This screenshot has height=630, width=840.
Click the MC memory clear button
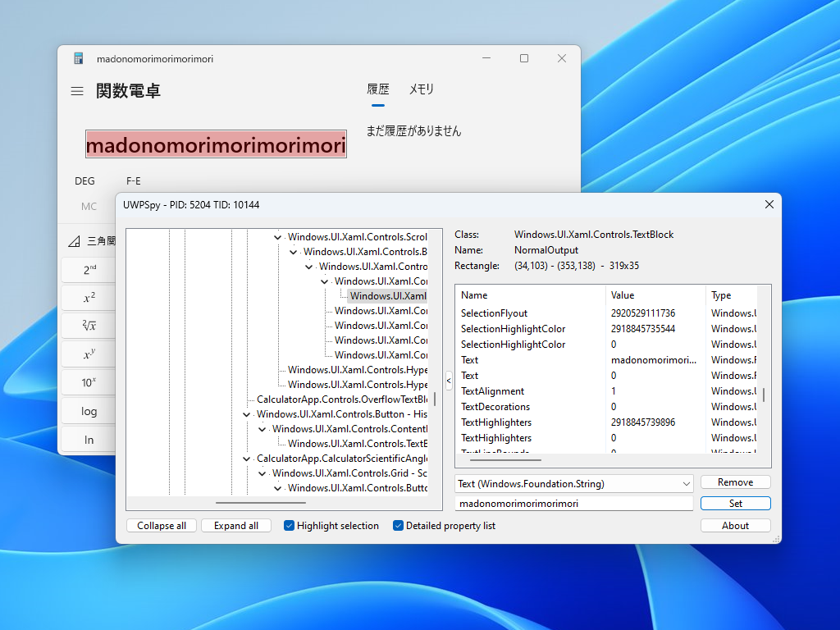89,206
